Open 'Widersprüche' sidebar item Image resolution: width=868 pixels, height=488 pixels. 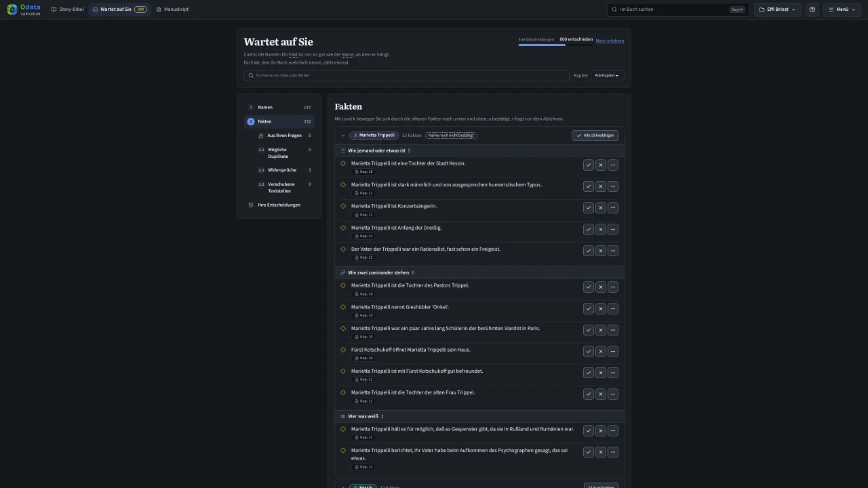click(x=284, y=170)
